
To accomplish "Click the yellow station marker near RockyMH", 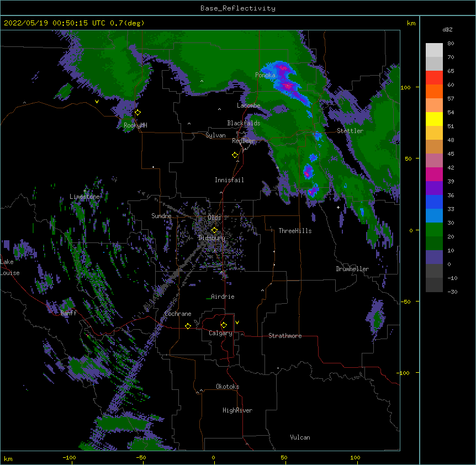I will [x=138, y=113].
